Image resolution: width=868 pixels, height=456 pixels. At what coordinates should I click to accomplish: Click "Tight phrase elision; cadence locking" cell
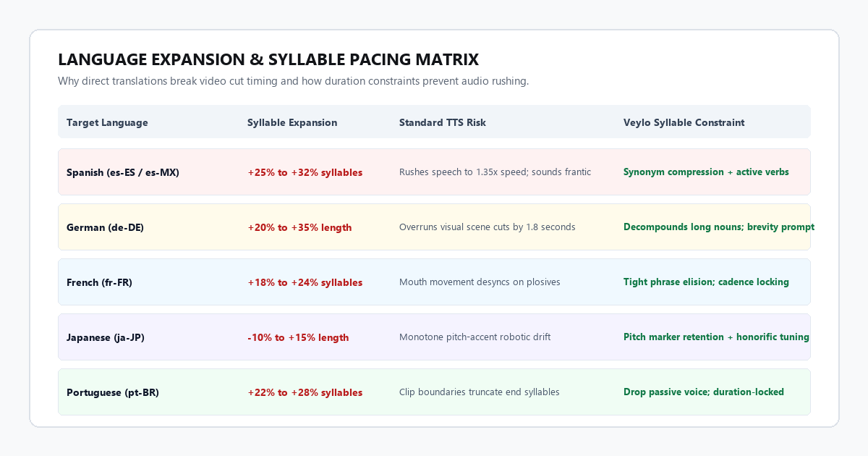pos(706,282)
